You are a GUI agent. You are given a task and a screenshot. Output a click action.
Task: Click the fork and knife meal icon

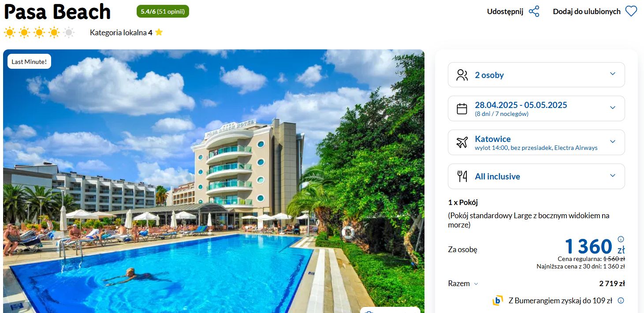point(462,176)
